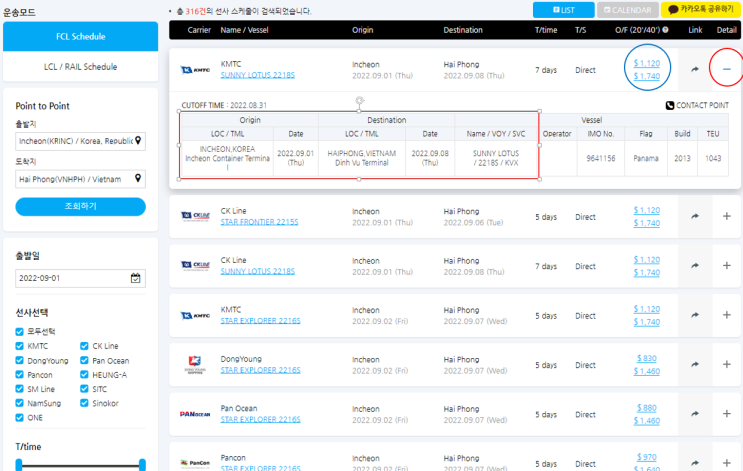The width and height of the screenshot is (743, 471).
Task: Click IMO No. value 9641156
Action: pos(600,158)
